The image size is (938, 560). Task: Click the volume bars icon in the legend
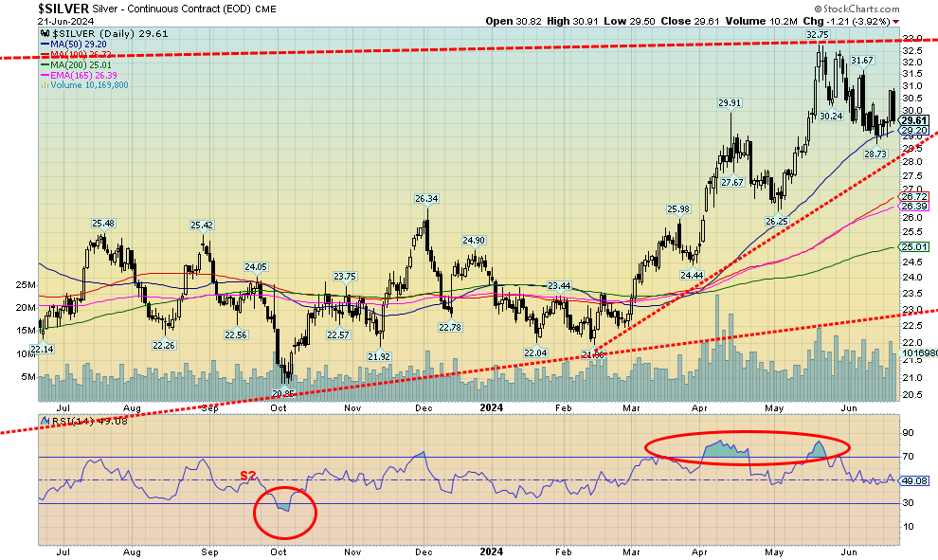coord(43,85)
